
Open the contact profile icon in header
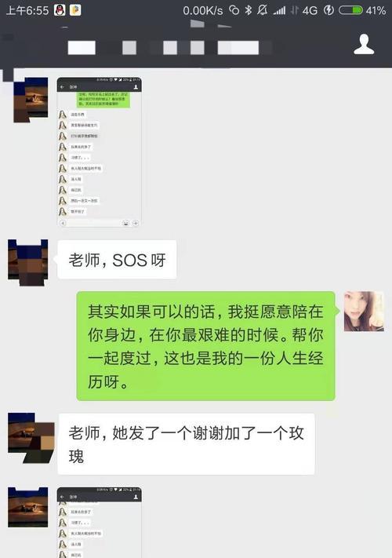[364, 45]
